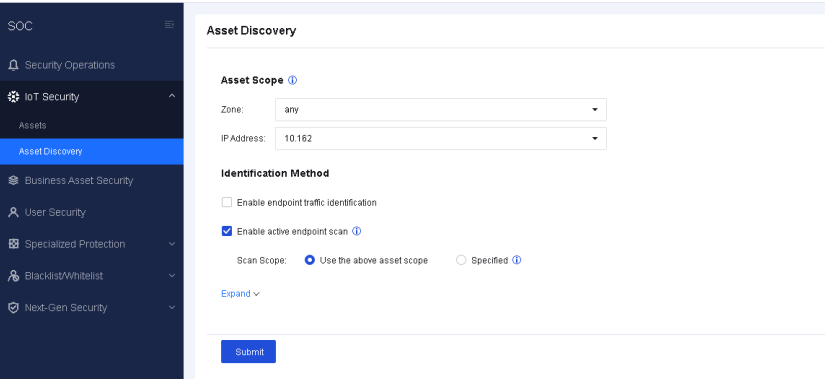Image resolution: width=825 pixels, height=379 pixels.
Task: Click the Security Operations bell icon
Action: click(x=14, y=65)
